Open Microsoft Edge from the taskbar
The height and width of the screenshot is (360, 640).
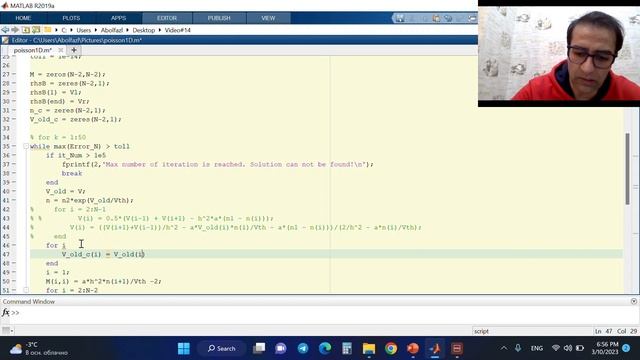point(325,349)
